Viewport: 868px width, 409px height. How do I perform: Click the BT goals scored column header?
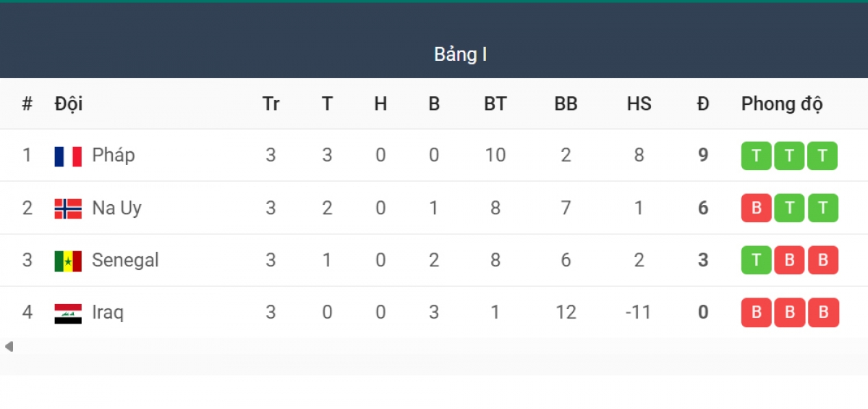tap(495, 104)
